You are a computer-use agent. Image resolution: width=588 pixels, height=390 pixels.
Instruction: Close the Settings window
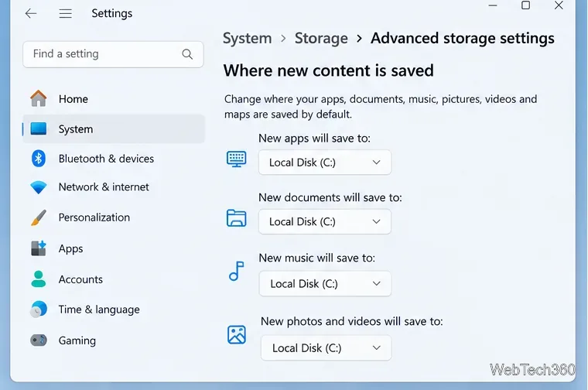(x=559, y=5)
